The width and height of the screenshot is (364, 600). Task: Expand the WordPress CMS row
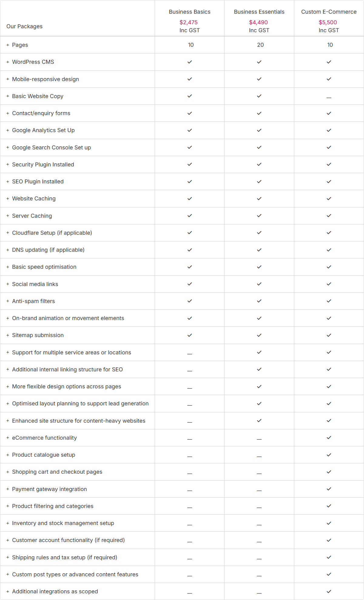click(x=8, y=62)
